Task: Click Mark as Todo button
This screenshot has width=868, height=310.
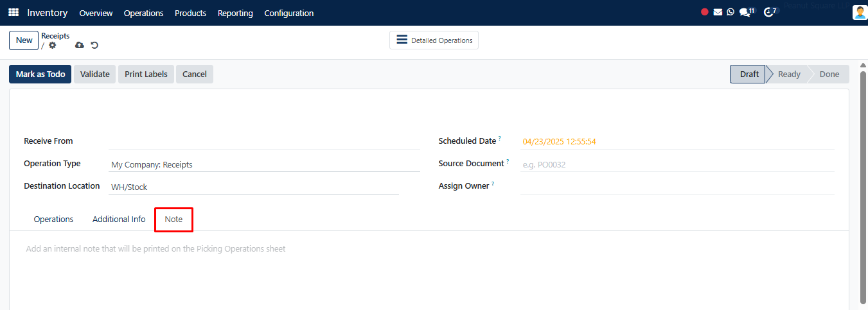Action: point(40,74)
